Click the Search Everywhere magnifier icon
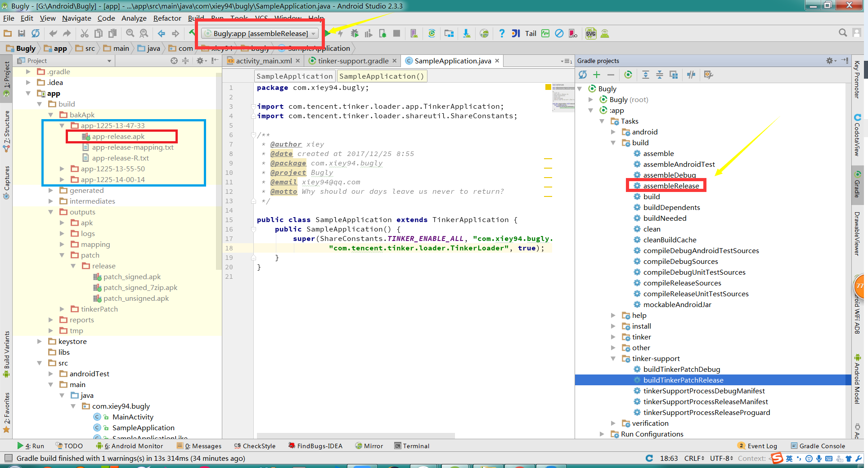The image size is (868, 468). click(843, 32)
